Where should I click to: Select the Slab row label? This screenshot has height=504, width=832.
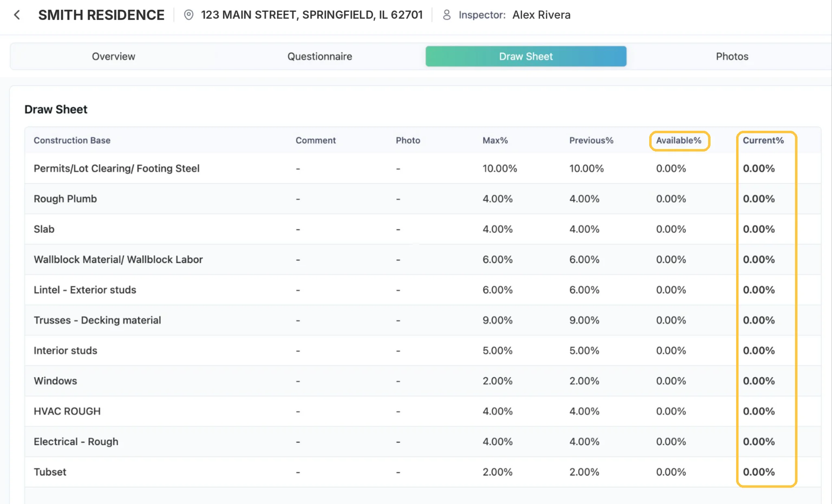44,229
